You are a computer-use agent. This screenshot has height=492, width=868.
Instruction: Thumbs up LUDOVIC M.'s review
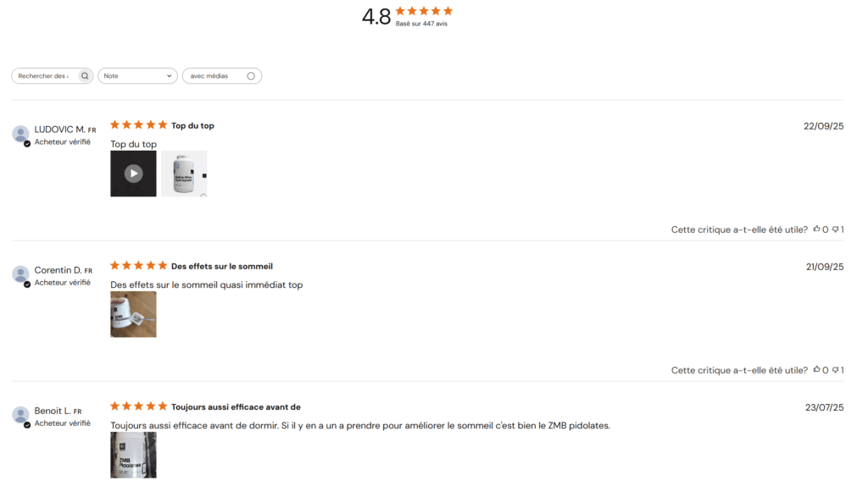coord(817,229)
